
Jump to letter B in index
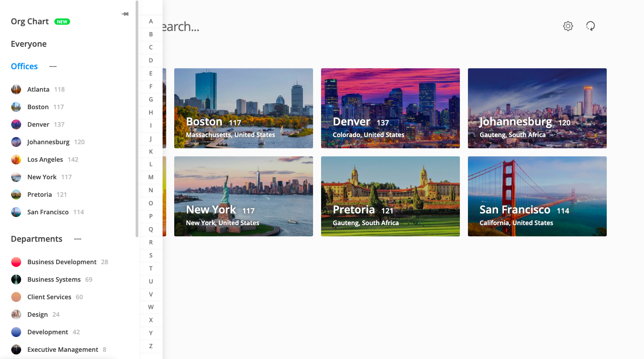point(151,34)
